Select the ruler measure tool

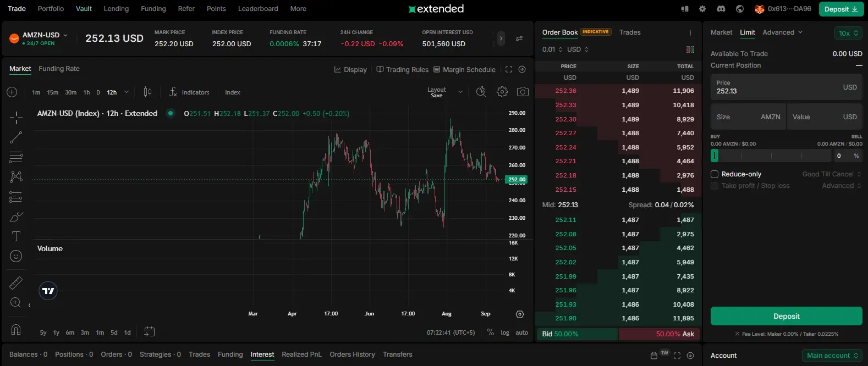pos(16,282)
